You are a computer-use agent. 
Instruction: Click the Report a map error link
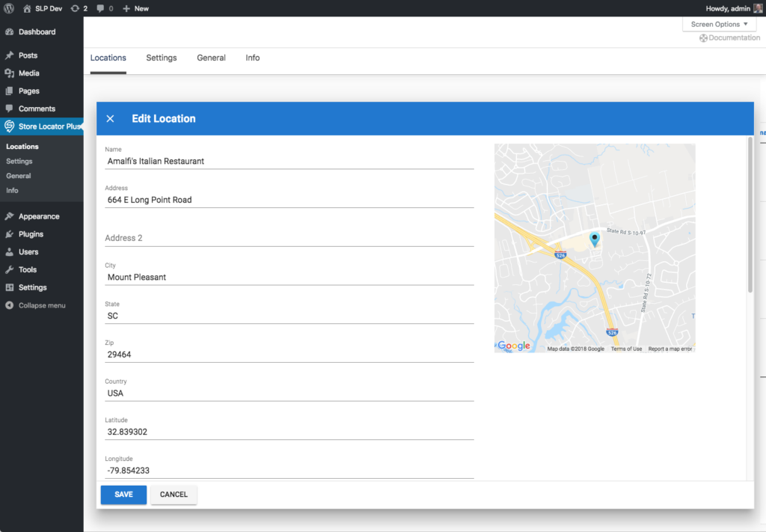(x=670, y=349)
